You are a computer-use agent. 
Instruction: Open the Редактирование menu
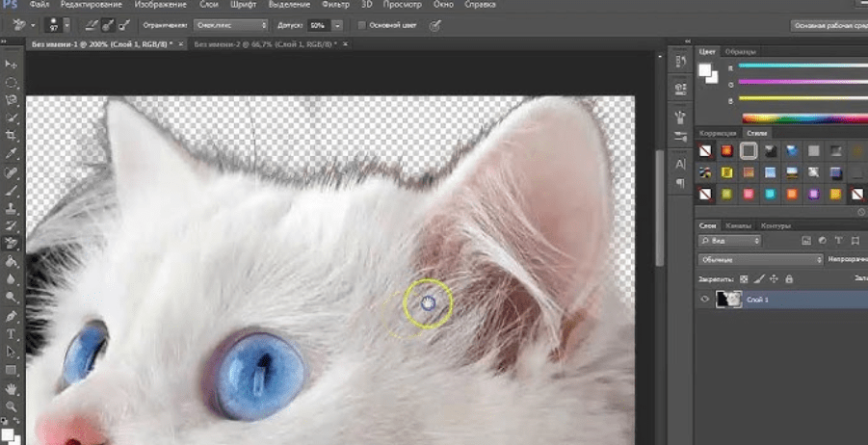click(x=90, y=5)
